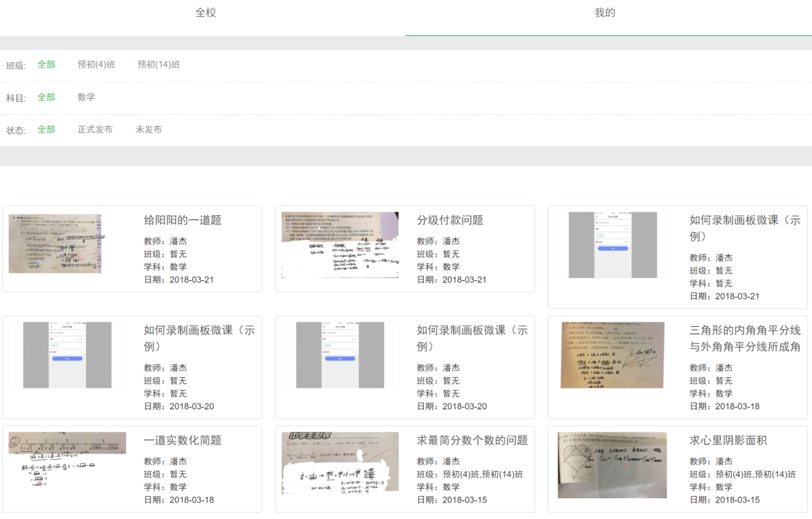Open 如何录制画板微课 thumbnail dated 2018-03-21
Screen dimensions: 812x519
[x=613, y=244]
